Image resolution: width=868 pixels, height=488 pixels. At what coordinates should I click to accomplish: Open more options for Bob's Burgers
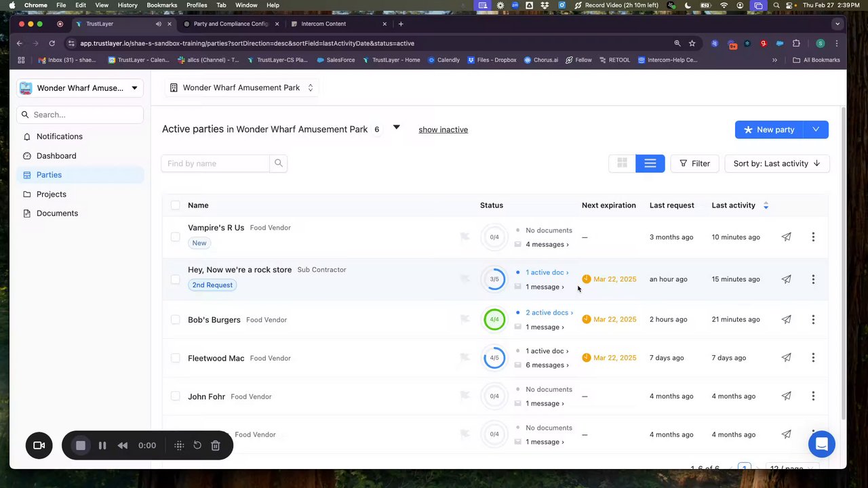pyautogui.click(x=813, y=319)
